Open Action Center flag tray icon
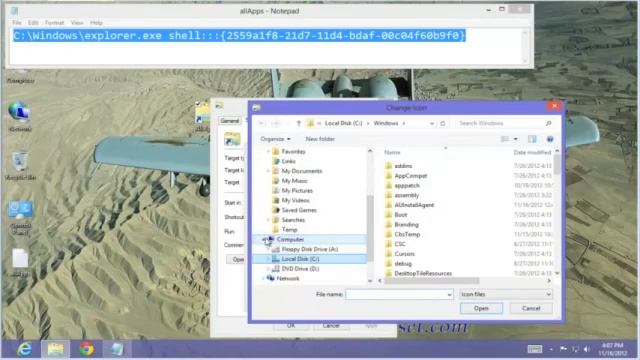The height and width of the screenshot is (360, 640). [x=563, y=349]
